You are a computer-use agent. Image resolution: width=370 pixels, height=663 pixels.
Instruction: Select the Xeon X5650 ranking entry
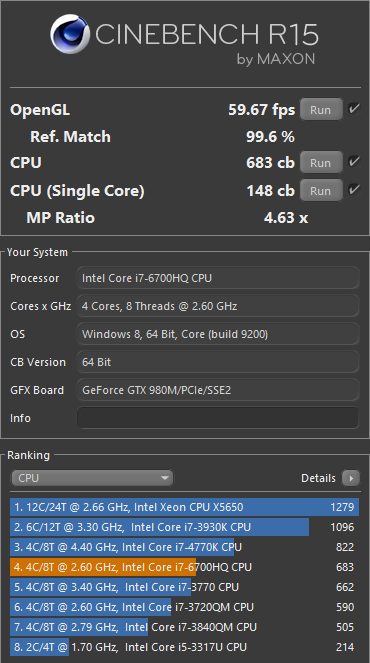(185, 507)
